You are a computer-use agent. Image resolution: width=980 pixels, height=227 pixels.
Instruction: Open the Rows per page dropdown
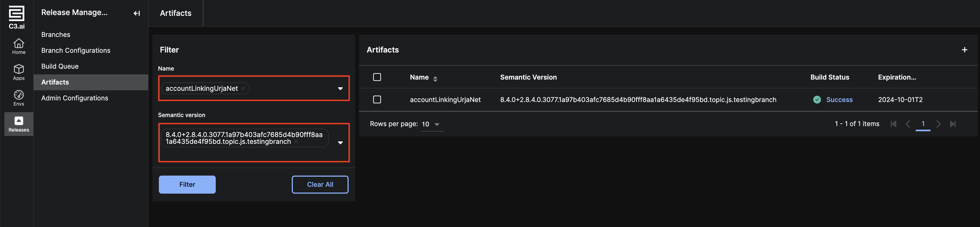click(436, 124)
